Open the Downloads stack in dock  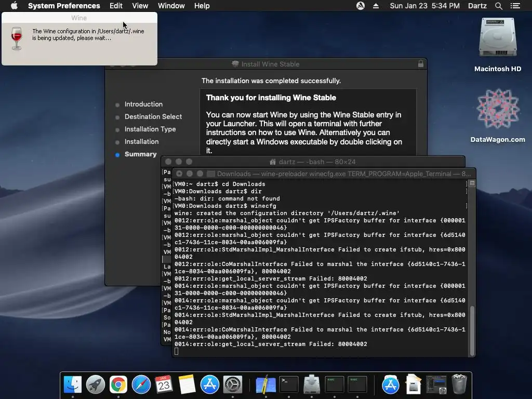(x=414, y=384)
